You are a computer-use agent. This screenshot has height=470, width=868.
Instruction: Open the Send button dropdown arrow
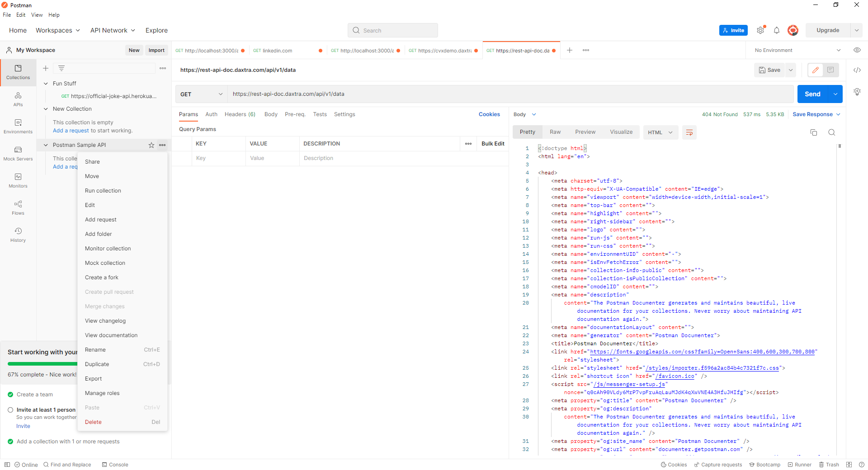point(835,94)
